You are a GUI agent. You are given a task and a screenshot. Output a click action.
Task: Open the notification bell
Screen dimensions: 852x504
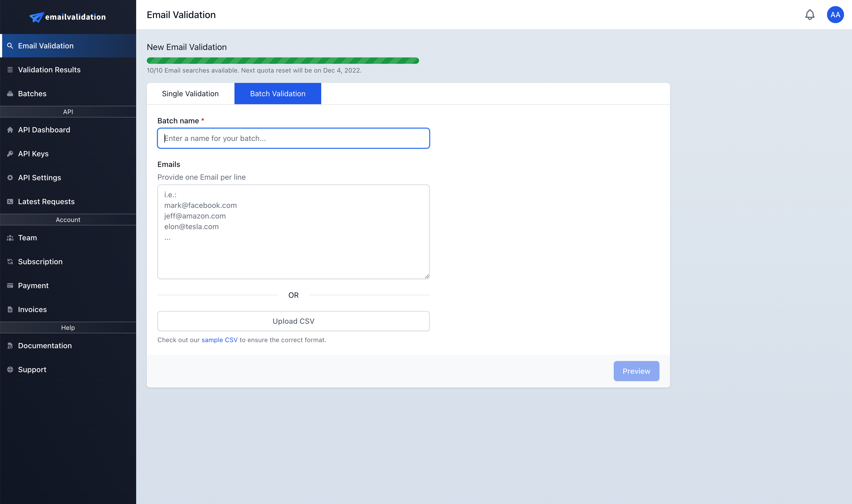coord(809,15)
